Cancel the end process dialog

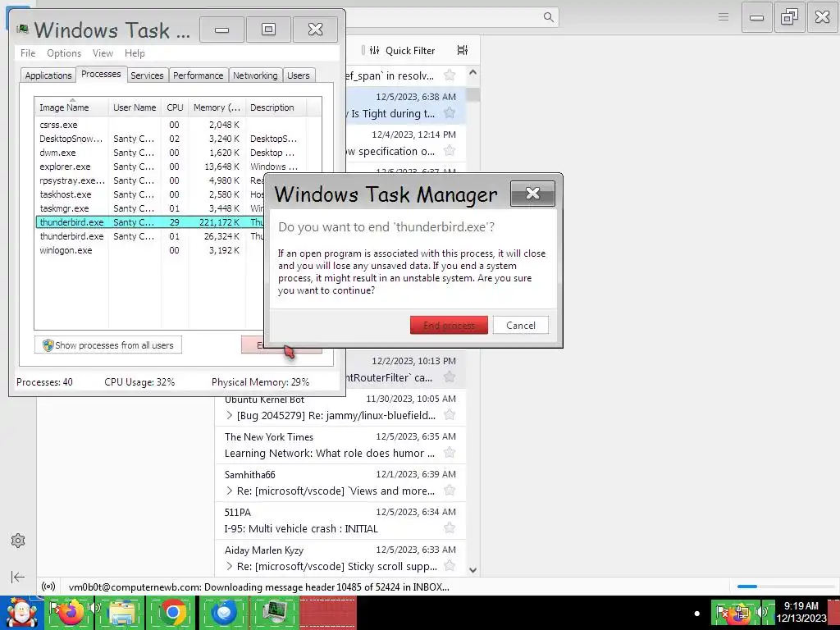[x=520, y=325]
